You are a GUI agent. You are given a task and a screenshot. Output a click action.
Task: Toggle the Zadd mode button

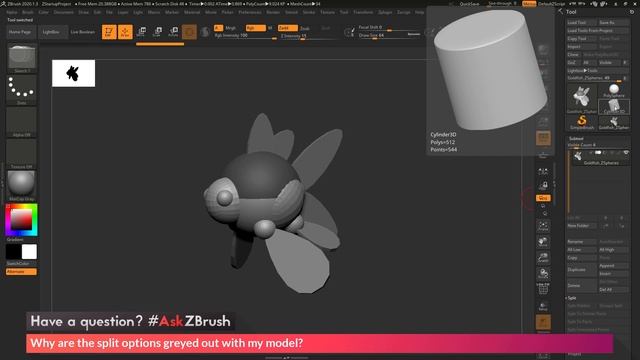tap(288, 28)
